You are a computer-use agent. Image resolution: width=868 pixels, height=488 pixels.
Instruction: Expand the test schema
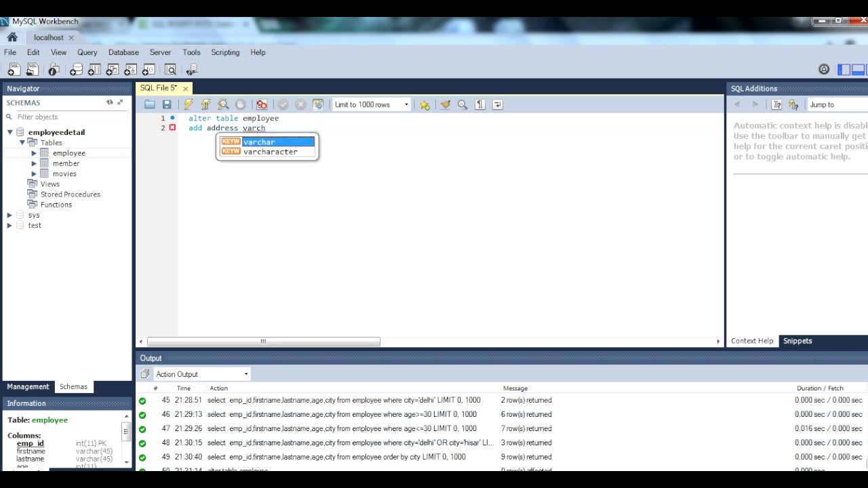pyautogui.click(x=10, y=225)
